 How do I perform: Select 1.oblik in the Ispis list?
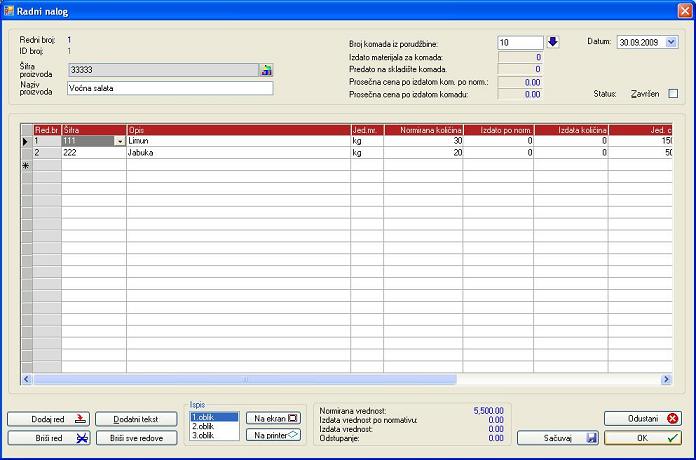click(x=214, y=416)
